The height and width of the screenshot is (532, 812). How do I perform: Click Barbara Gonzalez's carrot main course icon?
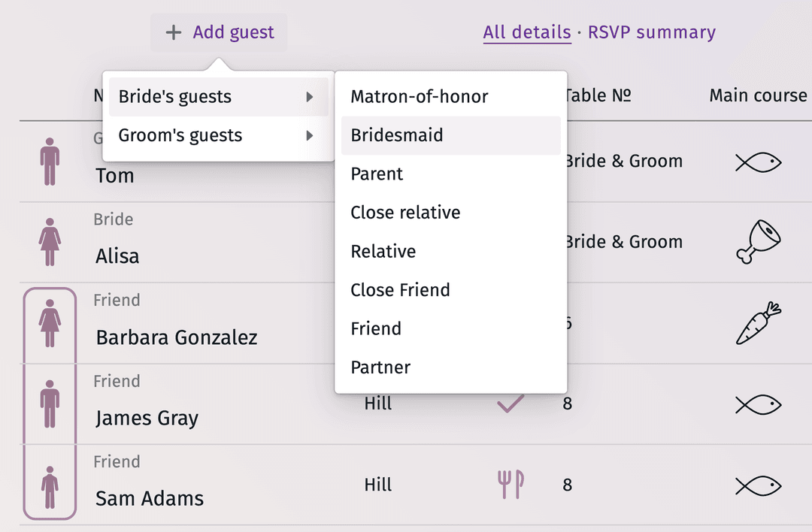point(758,323)
